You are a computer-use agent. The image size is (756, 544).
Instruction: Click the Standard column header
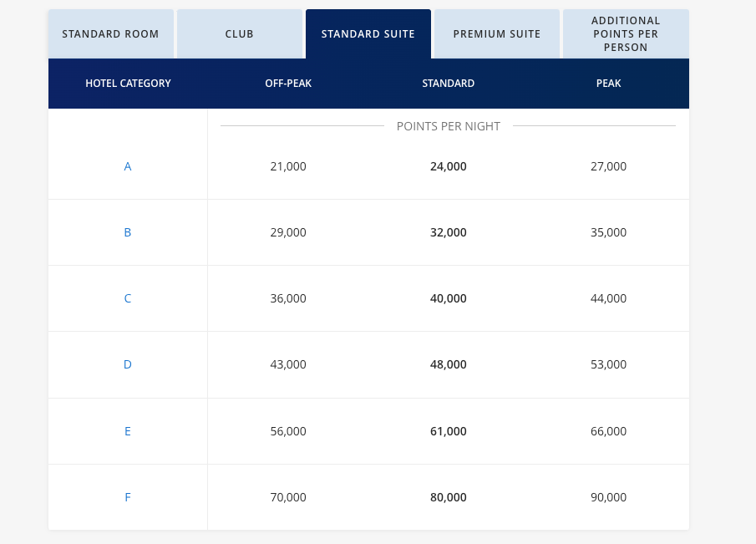pyautogui.click(x=448, y=83)
